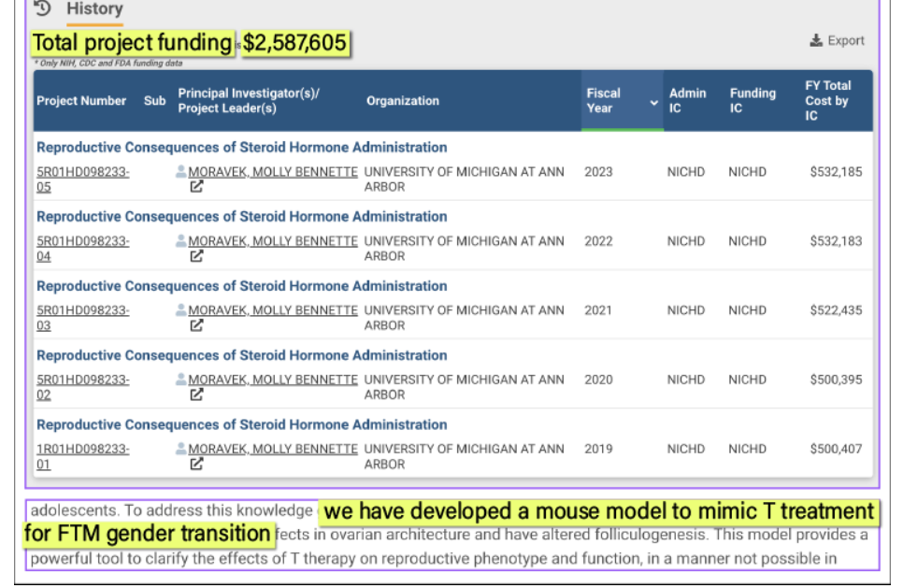Click person icon in 2019 row
The image size is (903, 588).
tap(180, 448)
